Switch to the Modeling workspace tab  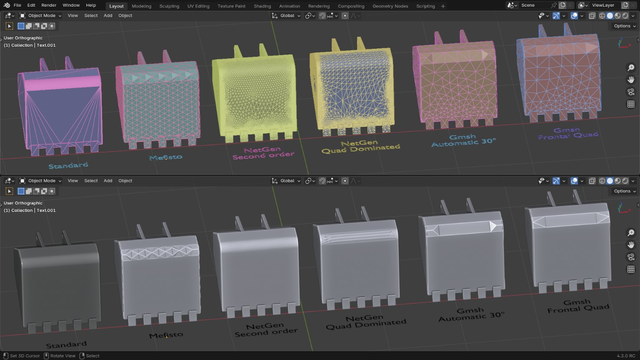click(141, 6)
